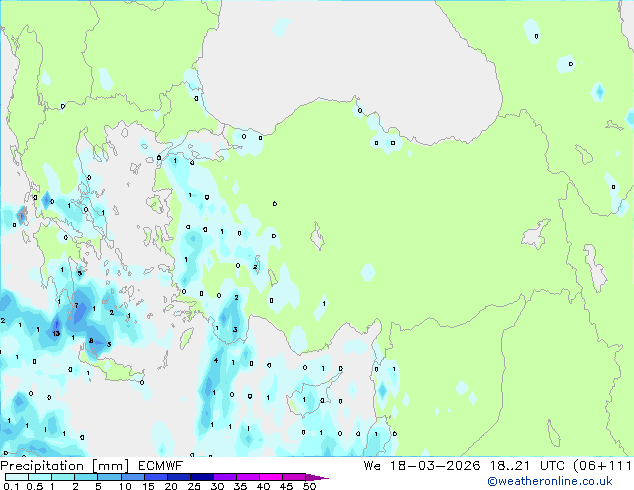
Task: Click the 45–50 mm legend color box
Action: pos(294,477)
